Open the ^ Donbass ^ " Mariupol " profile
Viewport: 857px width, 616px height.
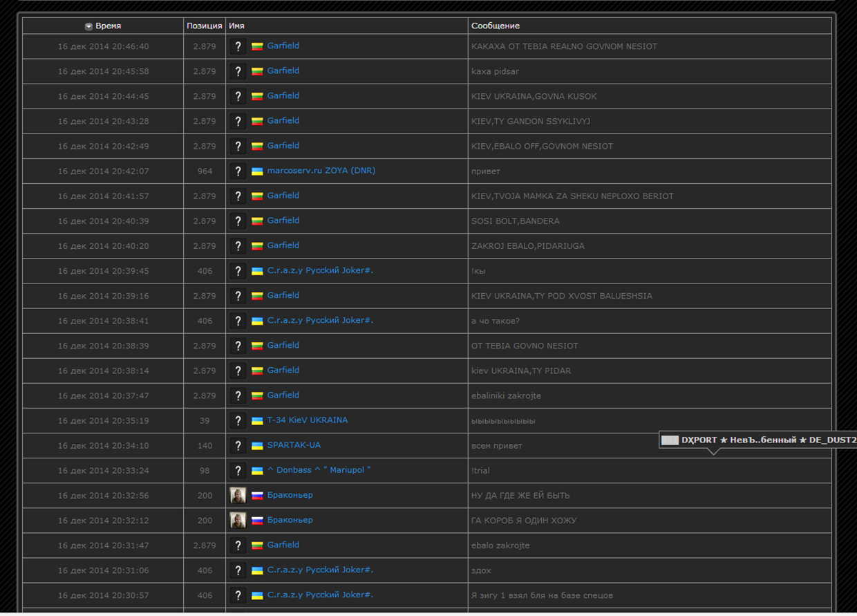(x=319, y=470)
